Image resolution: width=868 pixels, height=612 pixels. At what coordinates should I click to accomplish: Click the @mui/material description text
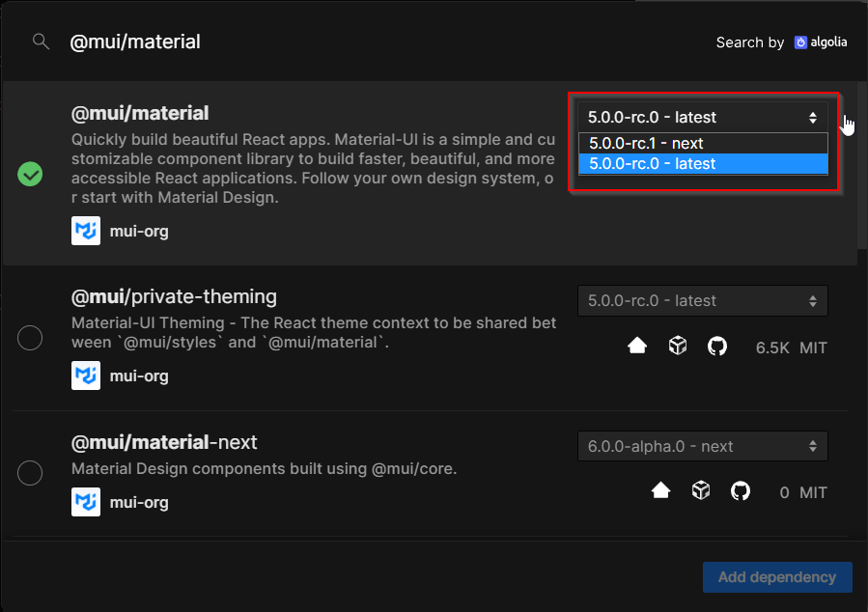[x=313, y=168]
